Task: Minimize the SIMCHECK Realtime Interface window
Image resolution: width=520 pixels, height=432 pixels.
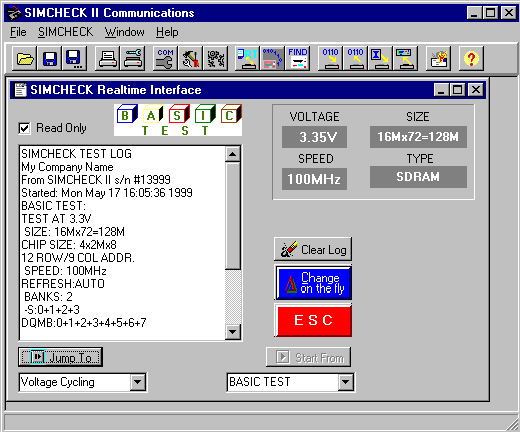Action: 441,90
